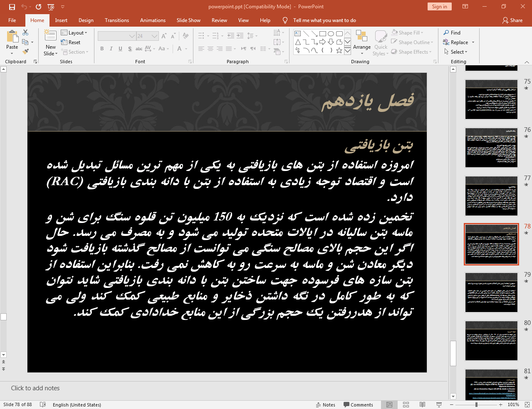Click the New Slide icon
Screen dimensions: 532x409
(x=51, y=36)
